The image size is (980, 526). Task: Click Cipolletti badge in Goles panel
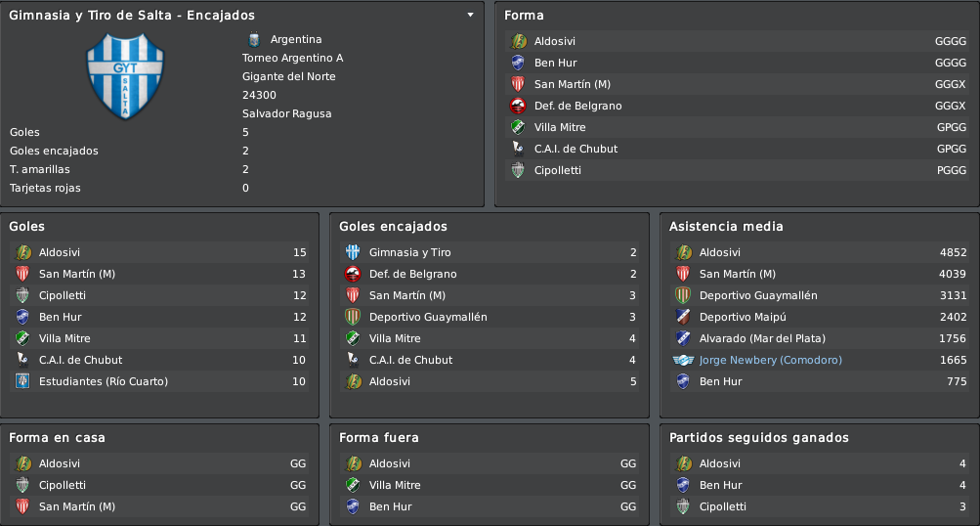tap(22, 295)
